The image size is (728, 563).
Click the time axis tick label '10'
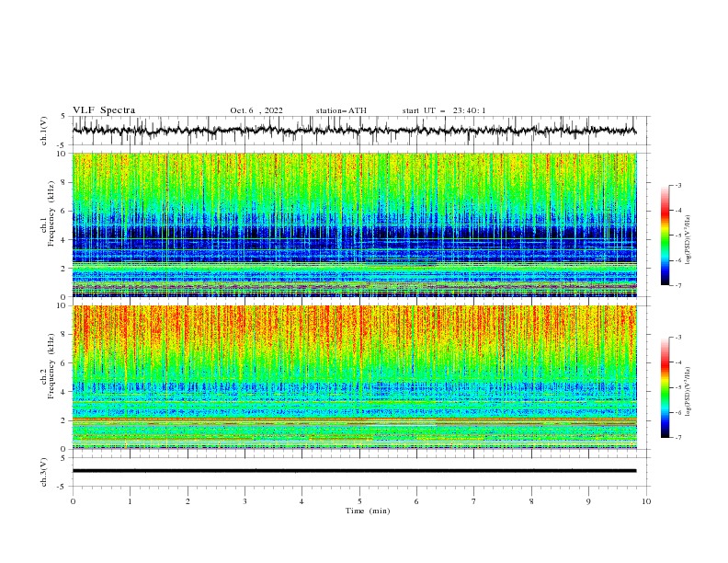[x=646, y=501]
